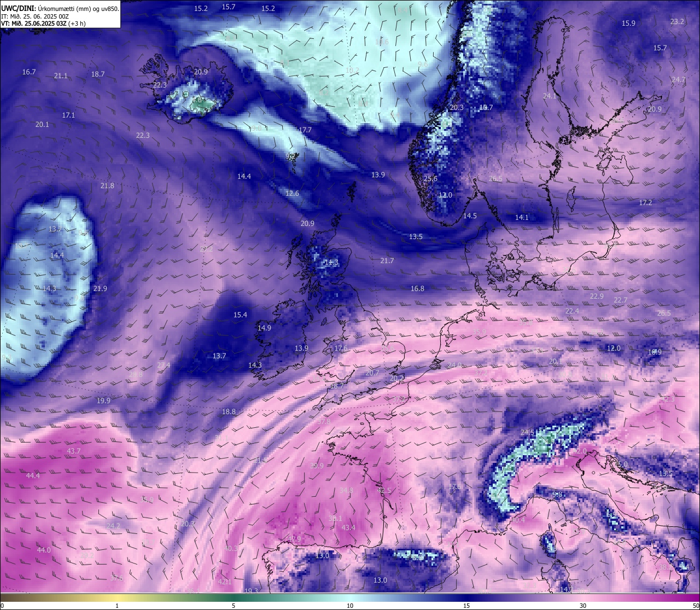
Task: Click the 43.7 value on the map
Action: (73, 451)
